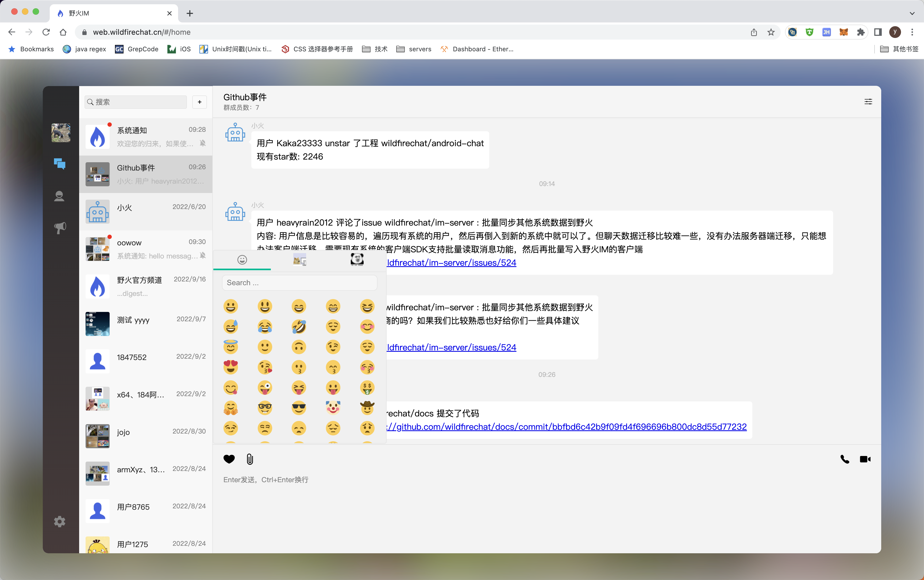The image size is (924, 580).
Task: Open conversation info menu at top right
Action: click(x=868, y=102)
